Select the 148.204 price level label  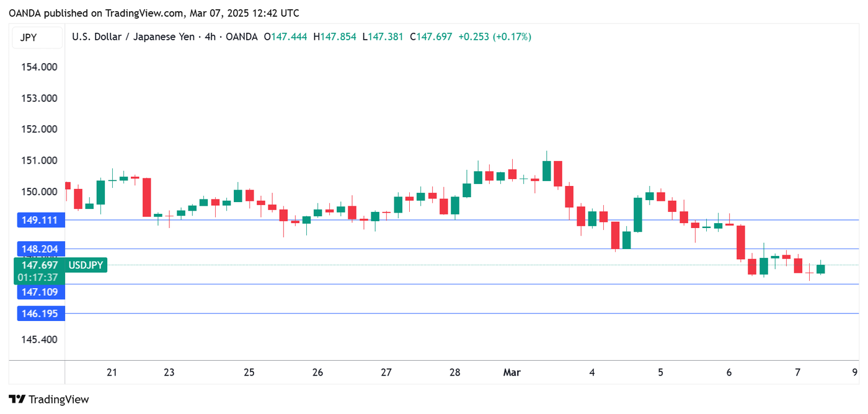(x=40, y=249)
